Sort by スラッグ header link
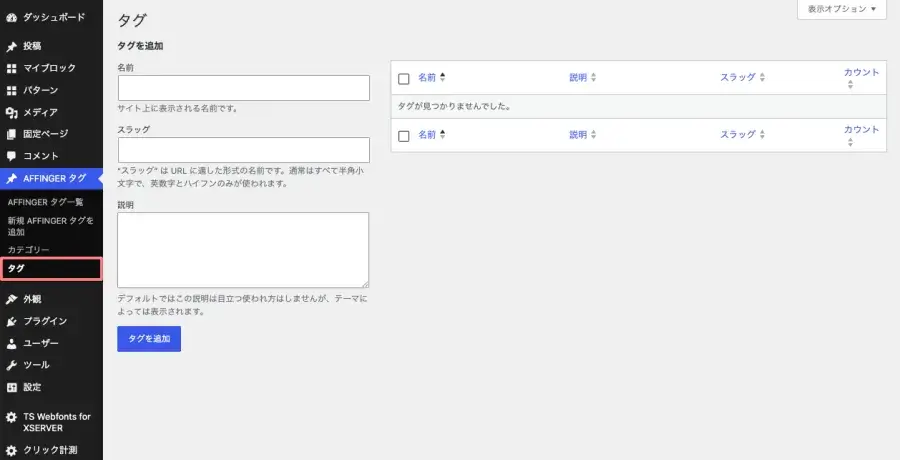 (x=738, y=78)
